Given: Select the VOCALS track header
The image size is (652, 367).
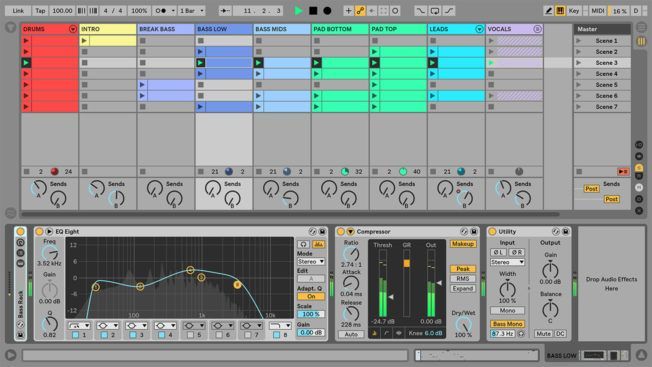Looking at the screenshot, I should (514, 29).
